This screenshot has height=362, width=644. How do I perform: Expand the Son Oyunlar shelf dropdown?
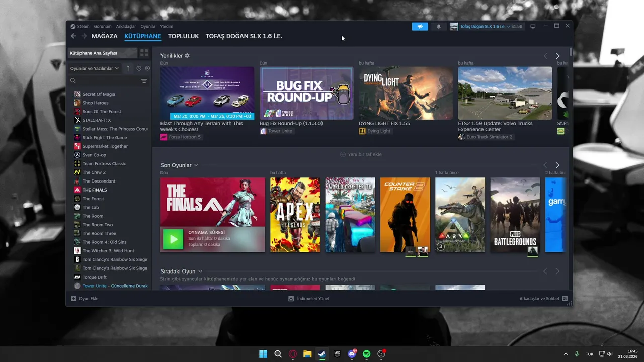pos(196,165)
